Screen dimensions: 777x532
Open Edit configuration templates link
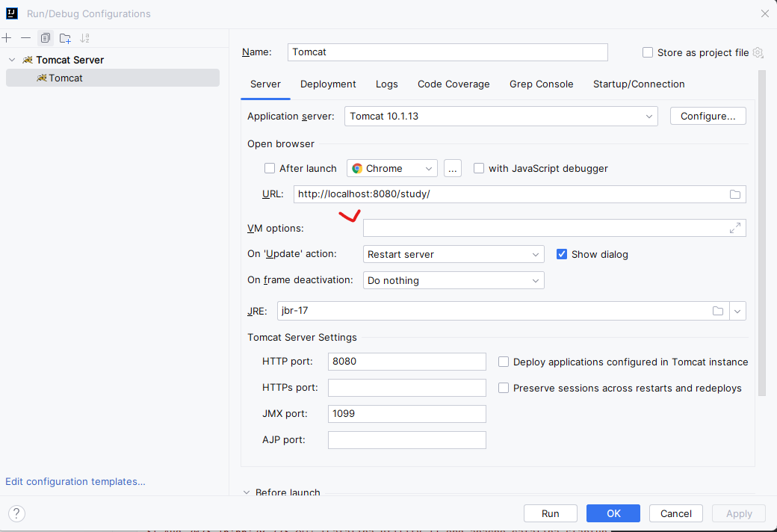tap(75, 481)
